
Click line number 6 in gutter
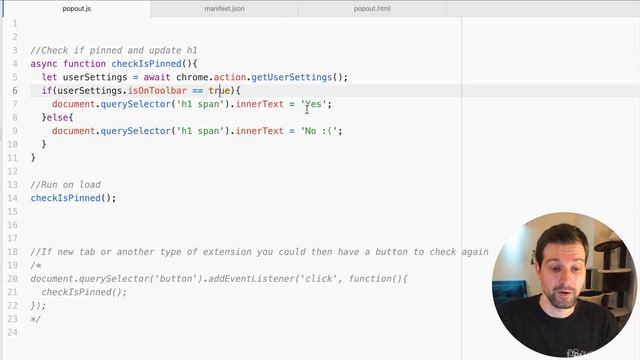[15, 91]
